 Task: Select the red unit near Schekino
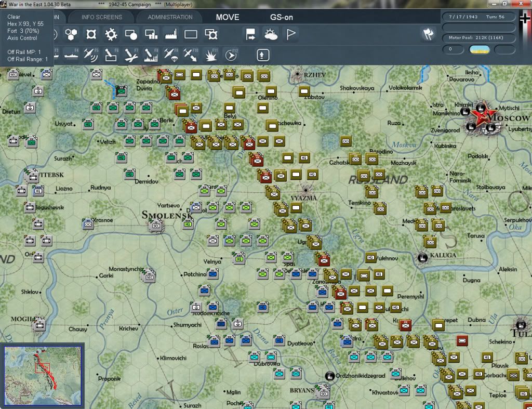(x=462, y=340)
